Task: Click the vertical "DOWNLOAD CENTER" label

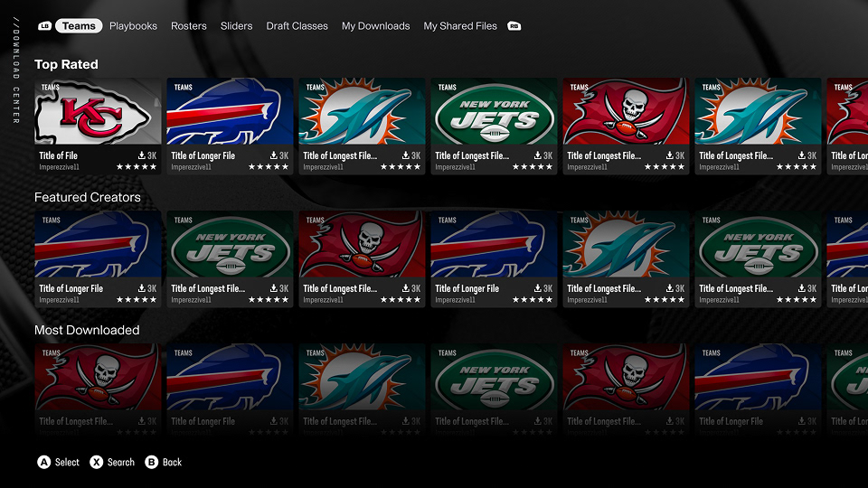Action: tap(16, 70)
